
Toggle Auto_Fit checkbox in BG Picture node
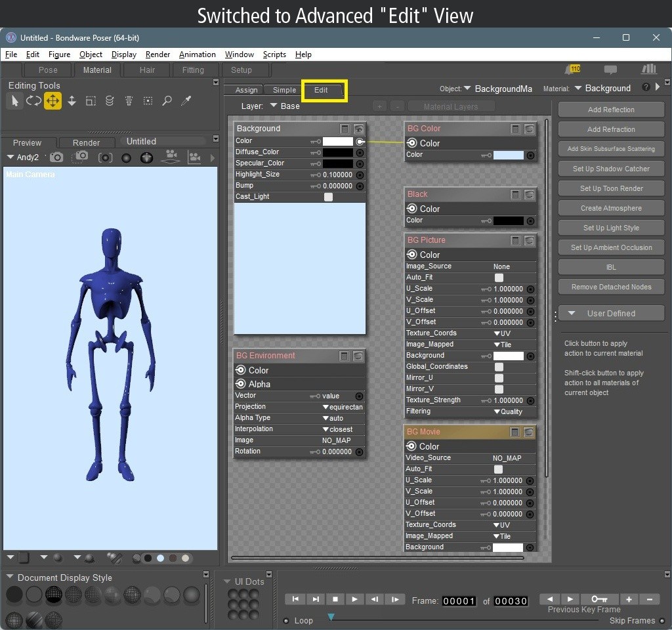click(x=499, y=278)
